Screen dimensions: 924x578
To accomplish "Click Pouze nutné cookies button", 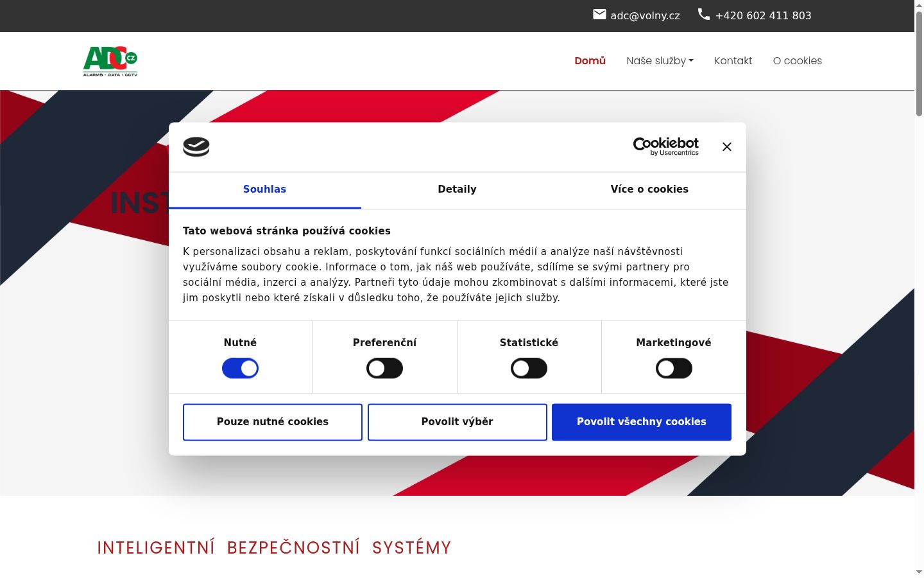I will click(273, 422).
